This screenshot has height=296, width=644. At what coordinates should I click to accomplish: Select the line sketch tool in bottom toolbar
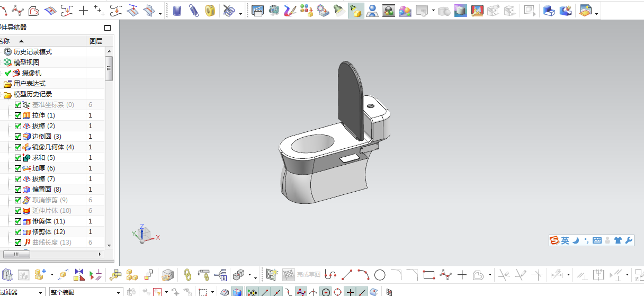pyautogui.click(x=347, y=275)
